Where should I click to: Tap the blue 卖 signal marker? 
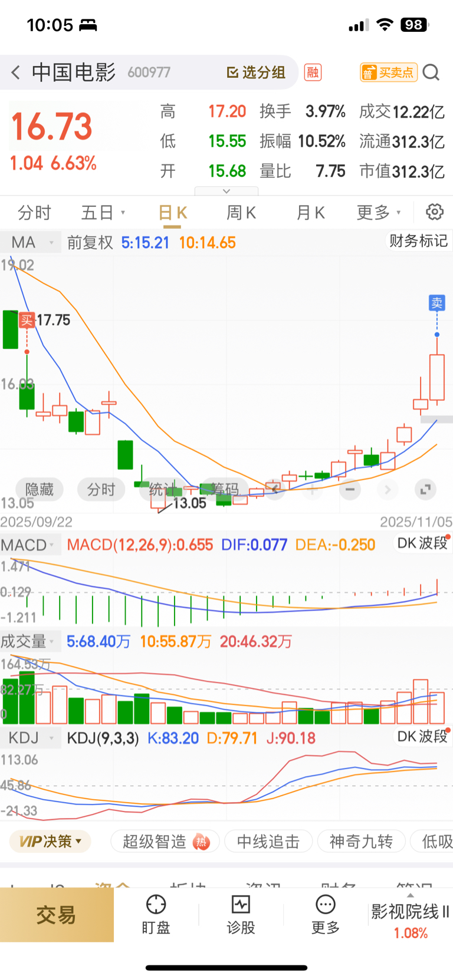point(436,303)
